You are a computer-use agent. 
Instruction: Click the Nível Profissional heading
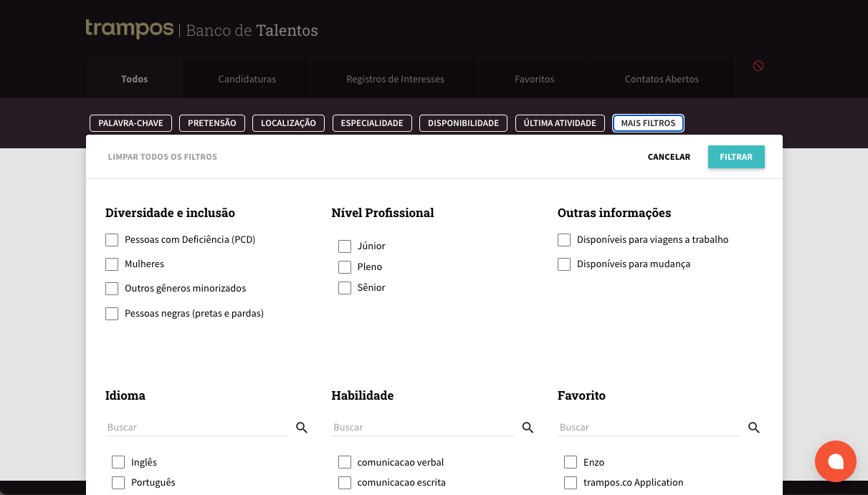click(383, 213)
